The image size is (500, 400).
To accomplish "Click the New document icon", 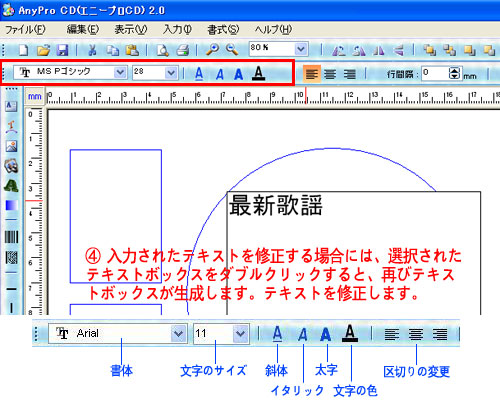I will 24,50.
